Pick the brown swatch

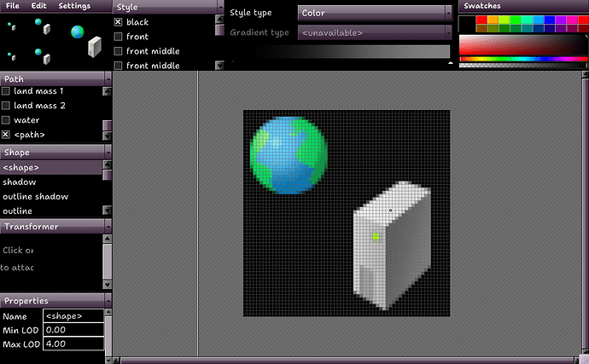click(x=481, y=28)
